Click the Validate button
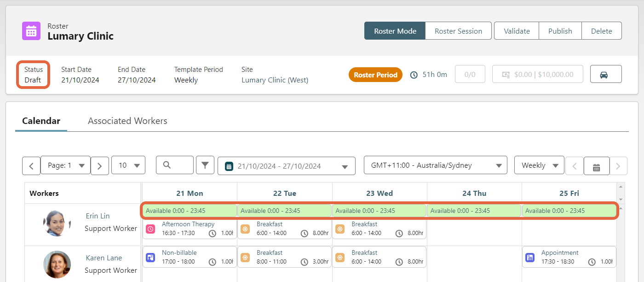 [516, 30]
